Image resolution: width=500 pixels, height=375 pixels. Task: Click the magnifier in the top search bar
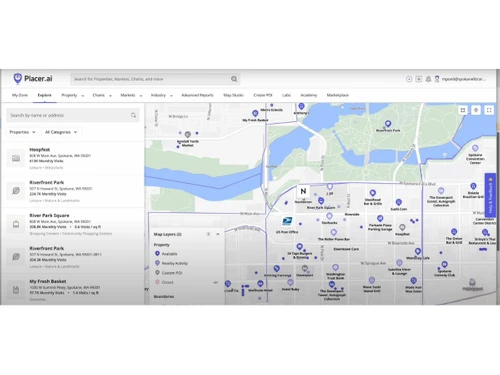234,79
